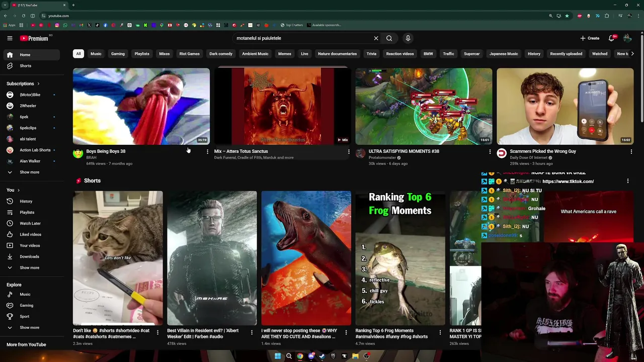Reload the page with the browser refresh button
This screenshot has width=644, height=362.
coord(23,16)
